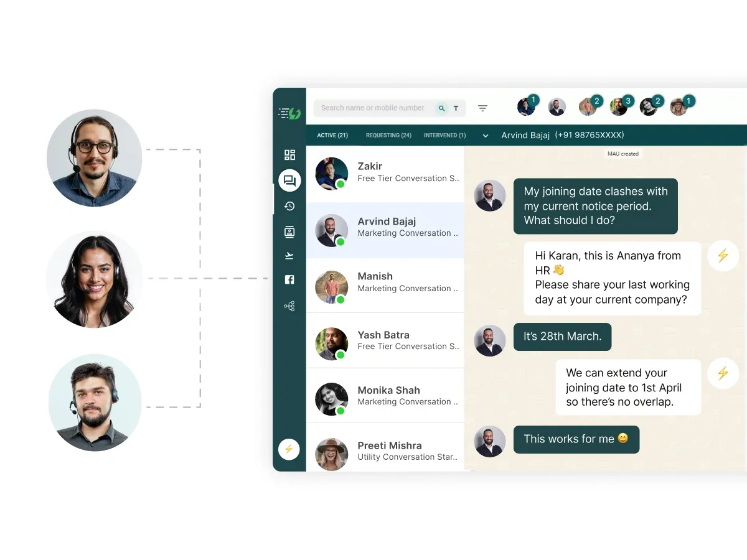The image size is (747, 560).
Task: Open the Facebook integration icon
Action: [x=289, y=279]
